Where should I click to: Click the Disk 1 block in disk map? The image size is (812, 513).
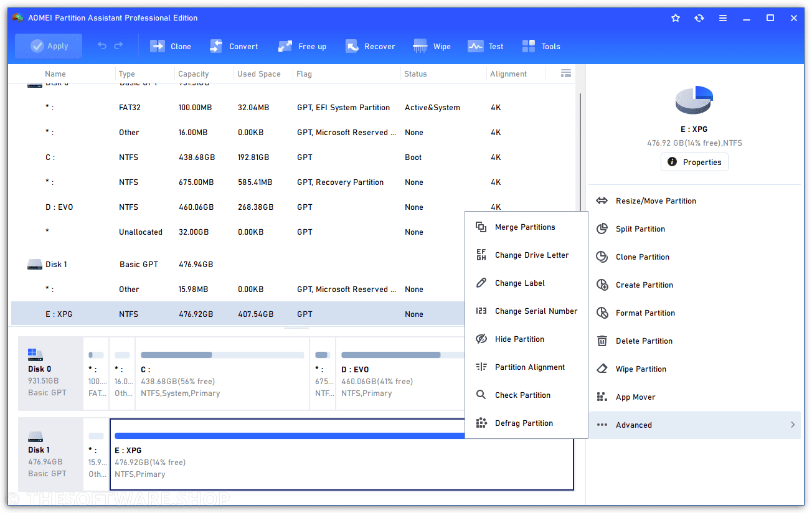[50, 454]
